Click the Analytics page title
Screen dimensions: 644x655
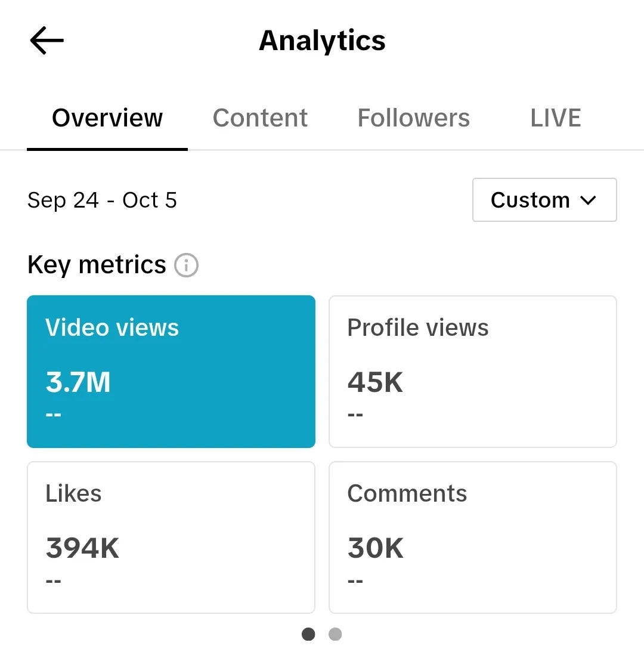tap(322, 41)
